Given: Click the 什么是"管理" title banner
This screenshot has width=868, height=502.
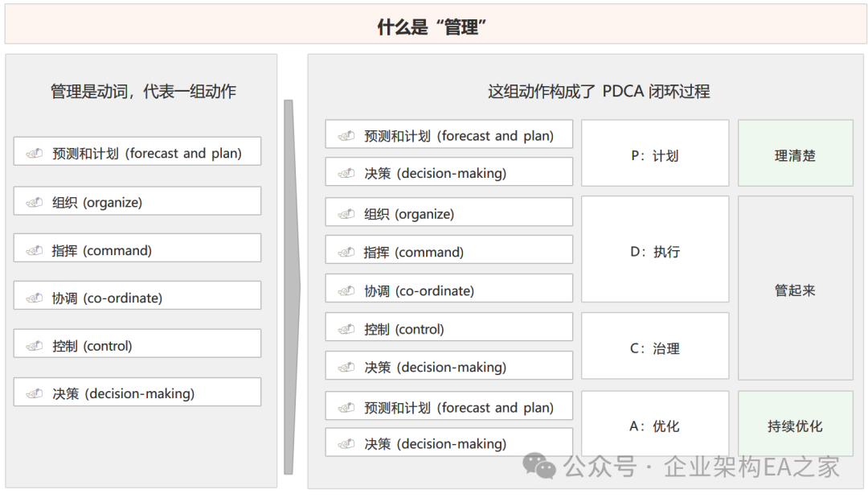Looking at the screenshot, I should pos(434,27).
